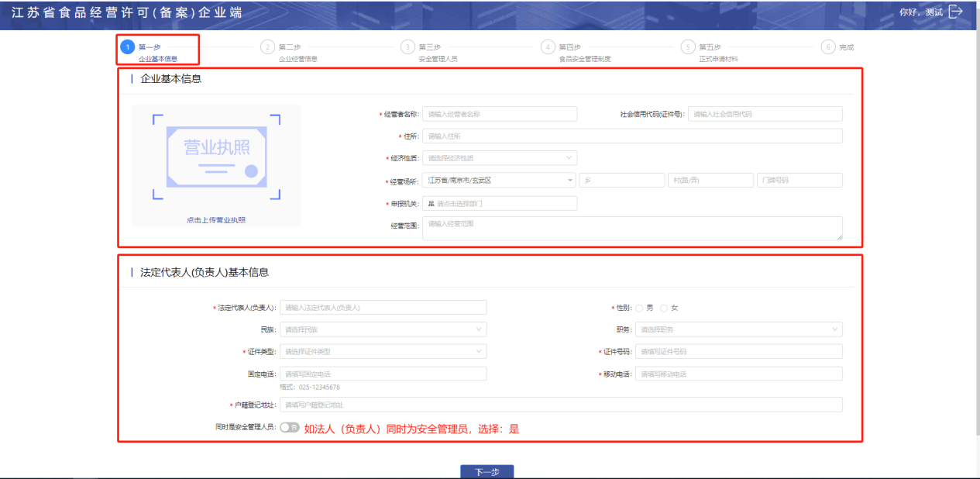Open the 经济性质 dropdown
The width and height of the screenshot is (980, 479).
[x=500, y=158]
